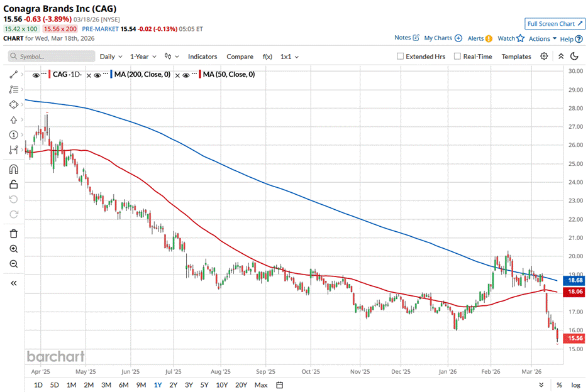Add CAG to Watch list star
This screenshot has height=392, width=588.
click(x=520, y=38)
